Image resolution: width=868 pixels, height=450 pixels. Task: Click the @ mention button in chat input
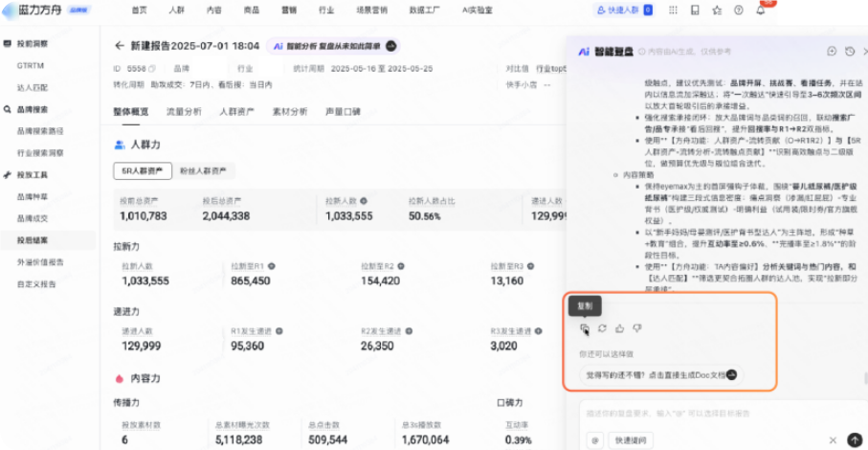[595, 440]
